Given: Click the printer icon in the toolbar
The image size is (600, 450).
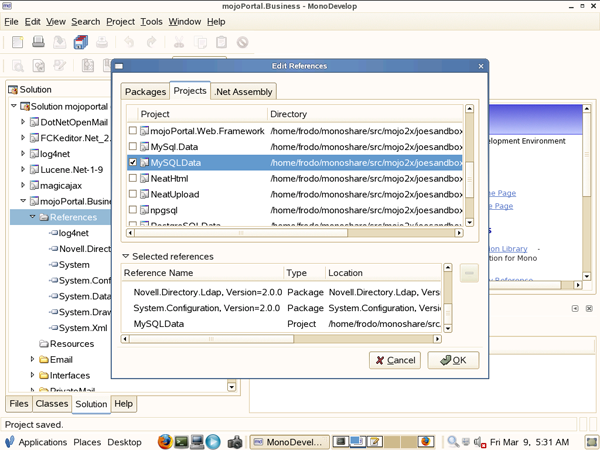Looking at the screenshot, I should (x=38, y=42).
